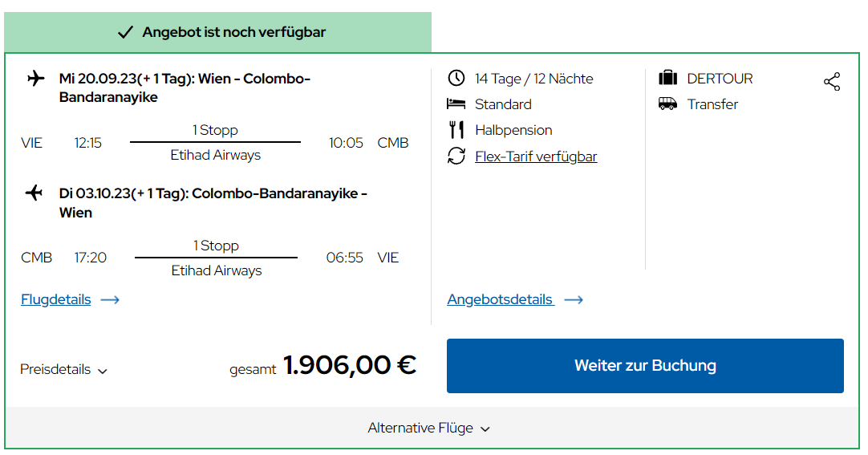
Task: Click the checkmark in the availability banner
Action: coord(126,32)
